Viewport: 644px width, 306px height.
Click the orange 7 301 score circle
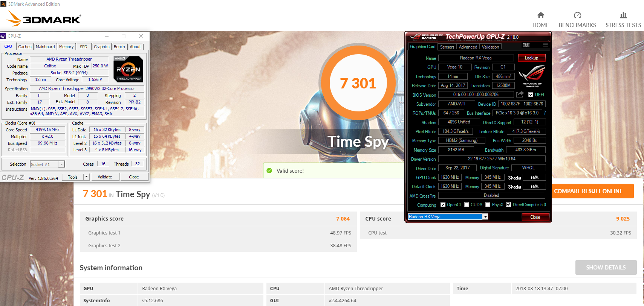[358, 83]
